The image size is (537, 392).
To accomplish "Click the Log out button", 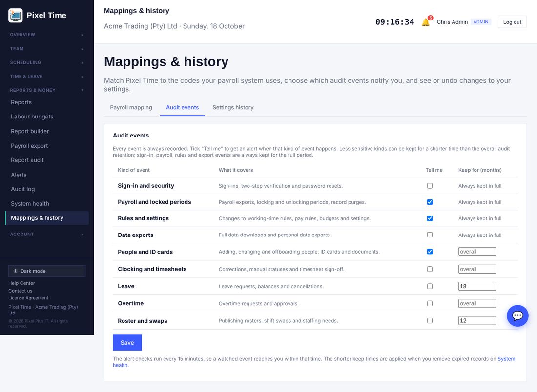I will point(512,22).
